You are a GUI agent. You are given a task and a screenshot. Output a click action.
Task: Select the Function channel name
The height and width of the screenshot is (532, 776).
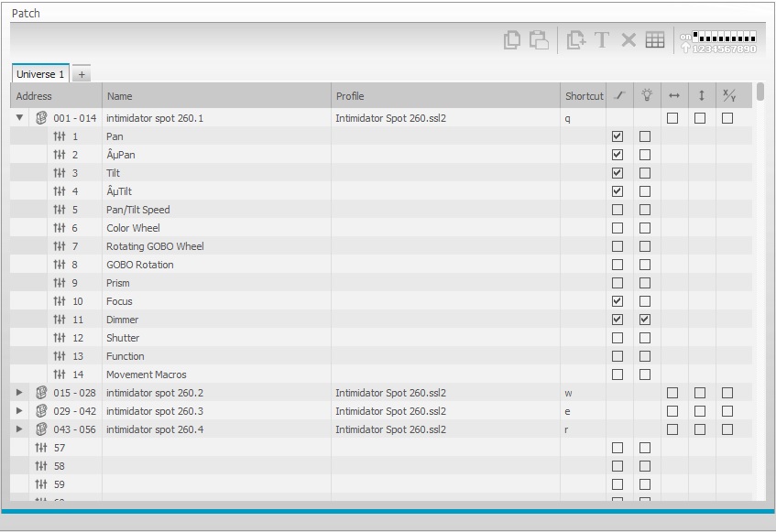point(126,356)
